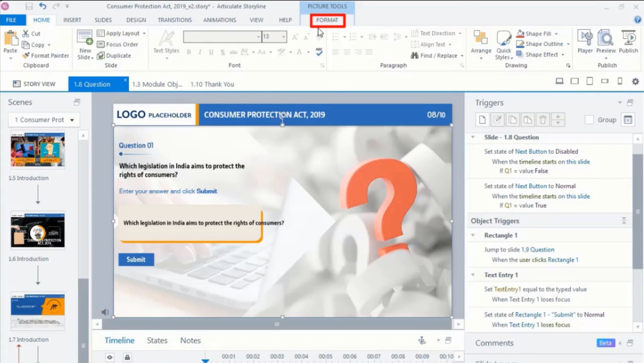The image size is (644, 363).
Task: Click the Undo arrow in quick access bar
Action: click(42, 6)
